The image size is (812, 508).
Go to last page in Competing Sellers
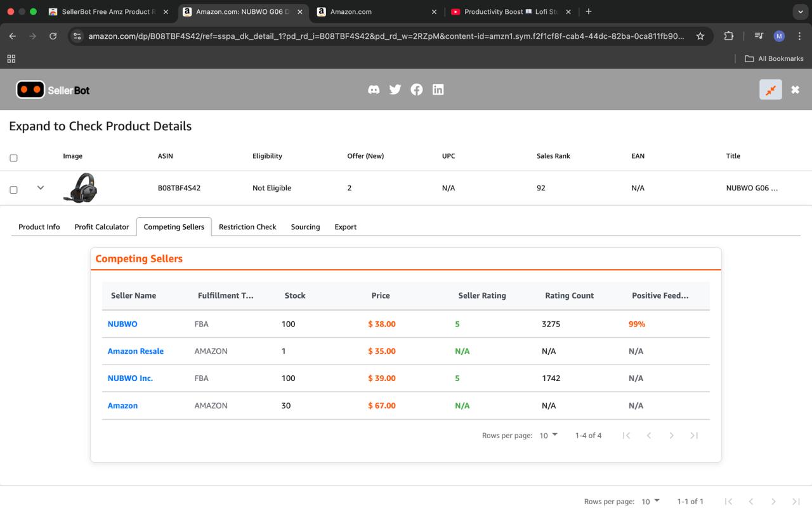pos(694,436)
